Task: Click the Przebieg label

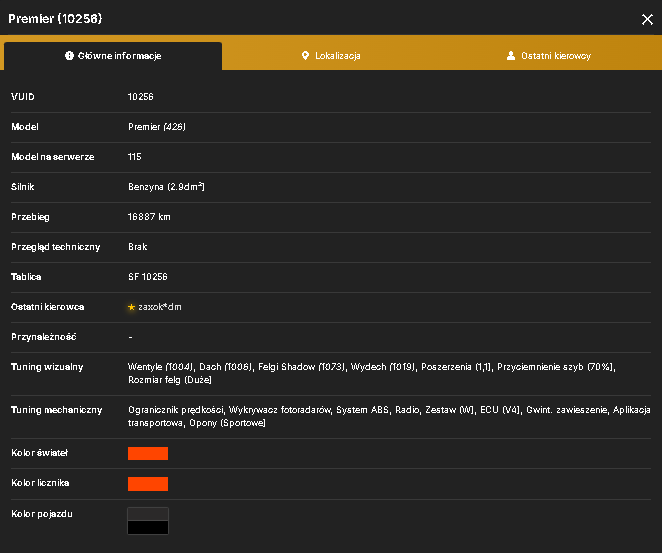Action: click(x=30, y=217)
